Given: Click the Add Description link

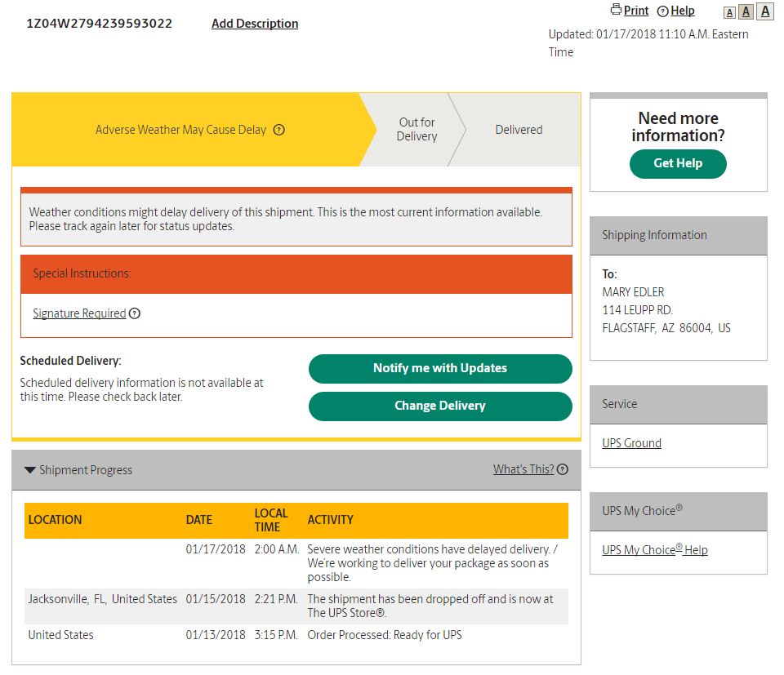Looking at the screenshot, I should tap(255, 24).
